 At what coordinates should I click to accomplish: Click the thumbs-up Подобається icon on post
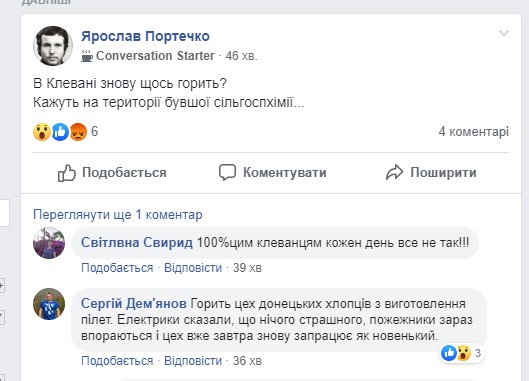point(66,173)
